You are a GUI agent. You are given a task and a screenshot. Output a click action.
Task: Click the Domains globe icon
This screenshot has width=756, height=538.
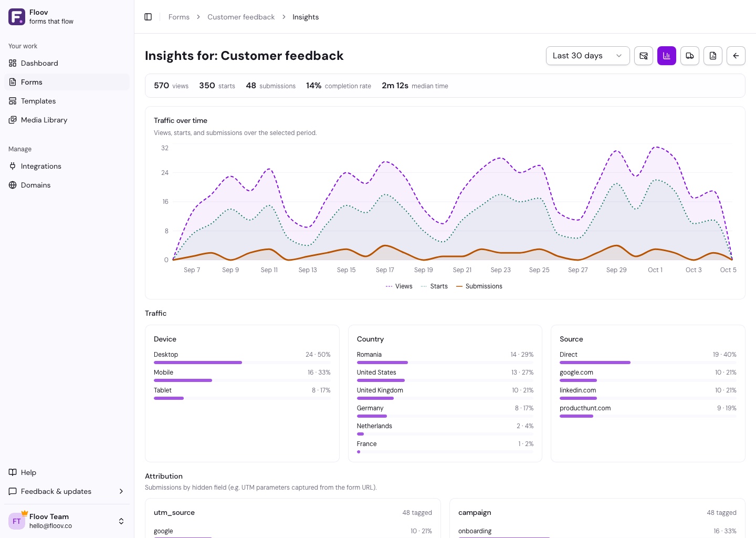(13, 185)
